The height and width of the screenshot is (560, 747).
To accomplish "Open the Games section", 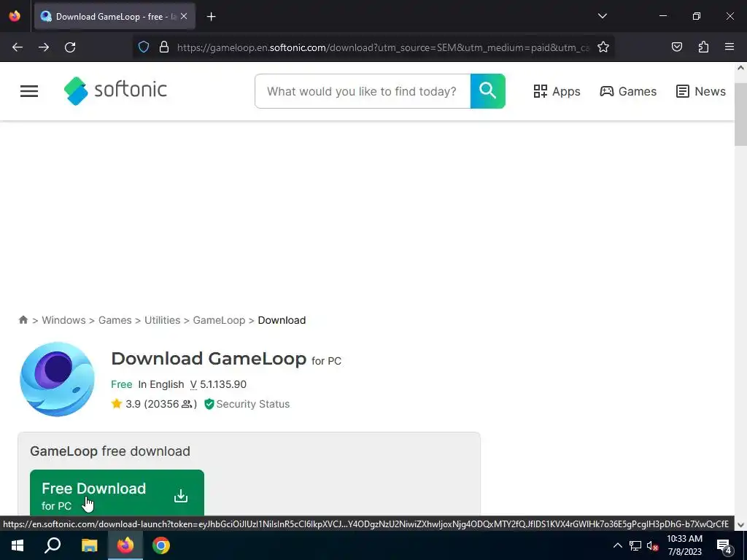I will click(628, 91).
